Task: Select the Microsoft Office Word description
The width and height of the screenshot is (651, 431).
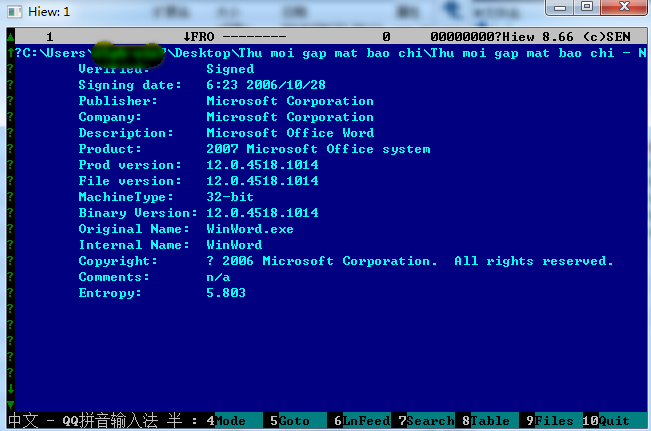Action: coord(290,133)
